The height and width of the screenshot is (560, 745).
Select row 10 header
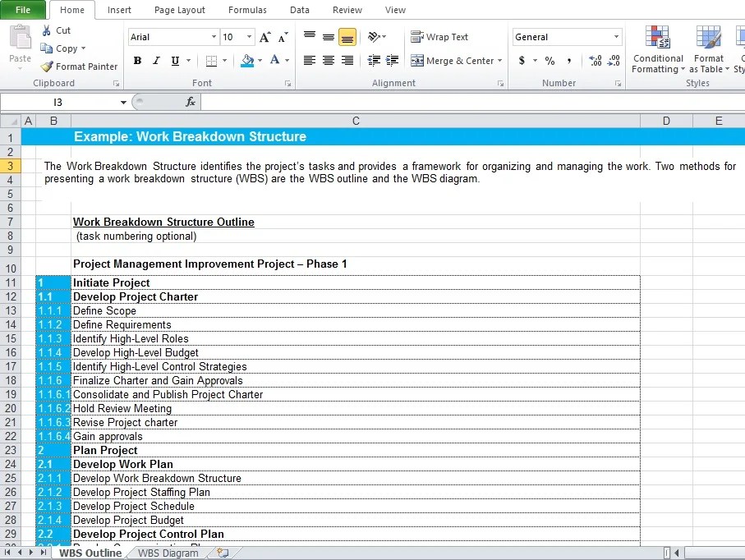(x=11, y=267)
